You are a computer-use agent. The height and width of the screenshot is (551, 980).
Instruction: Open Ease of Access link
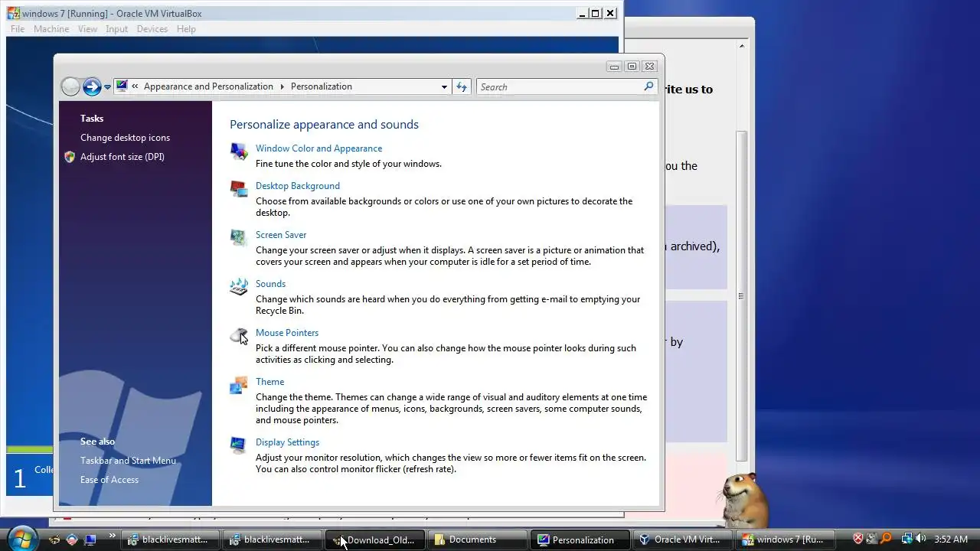(x=109, y=480)
